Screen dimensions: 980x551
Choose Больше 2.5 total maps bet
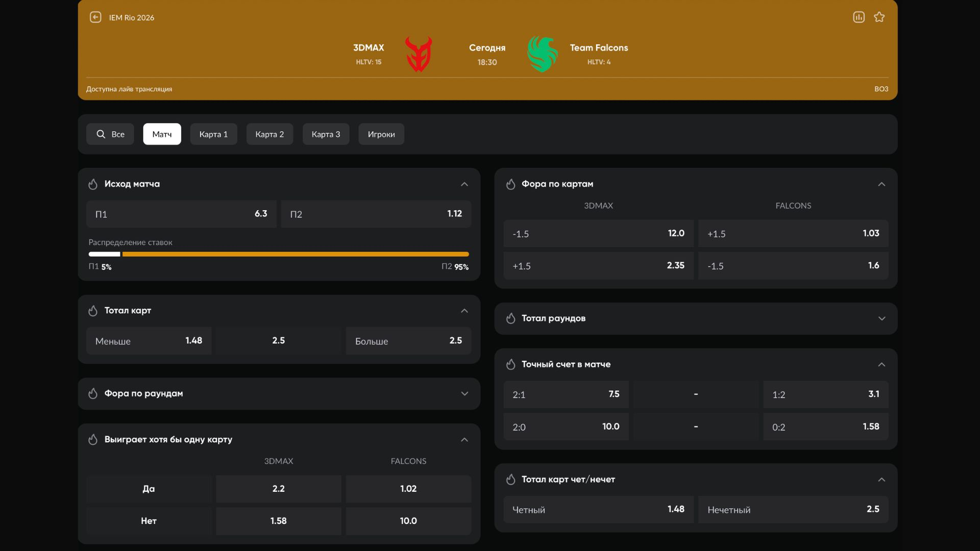[408, 341]
